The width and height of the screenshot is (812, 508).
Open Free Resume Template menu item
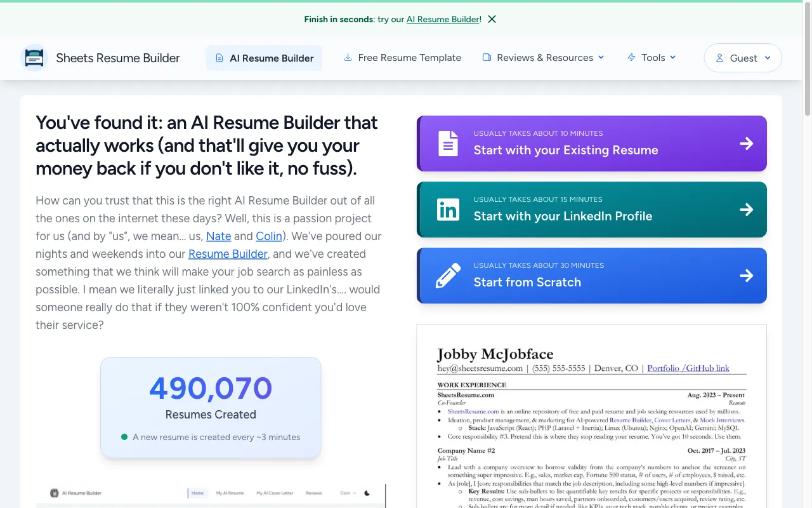402,58
